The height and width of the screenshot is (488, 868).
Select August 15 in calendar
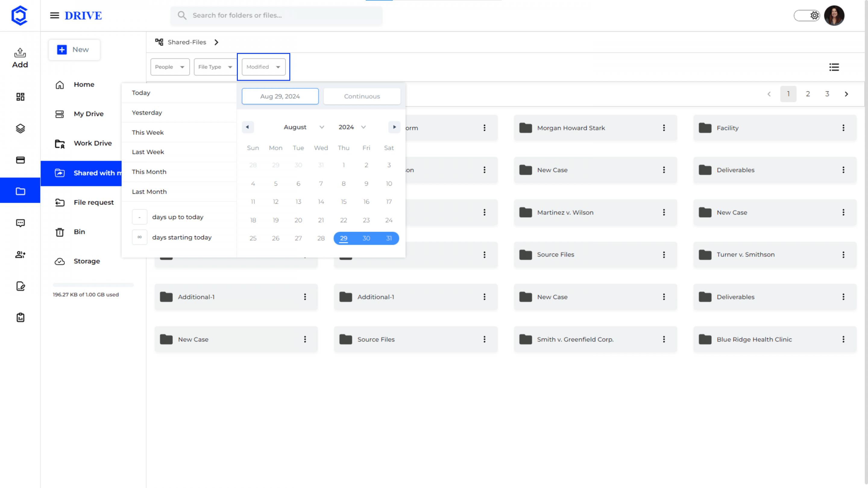tap(343, 202)
